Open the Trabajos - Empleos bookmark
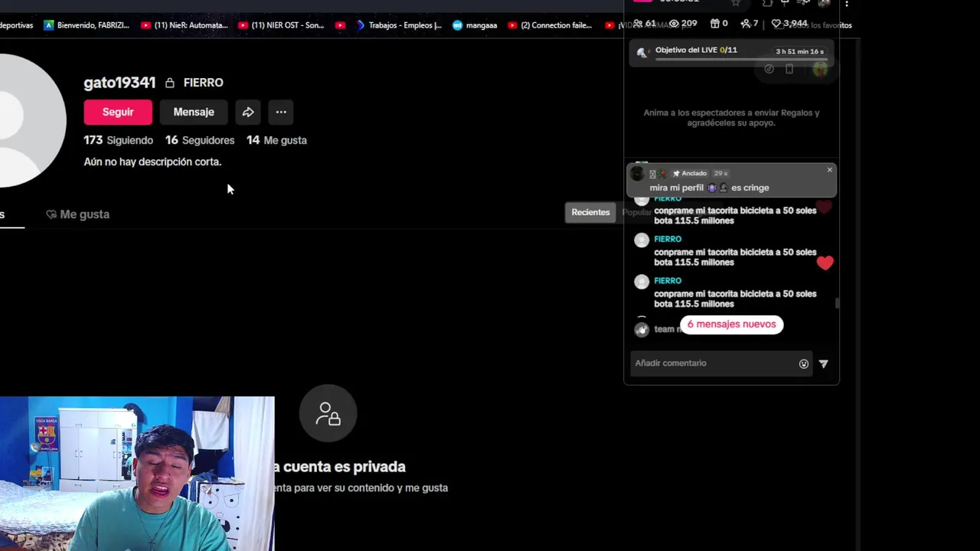This screenshot has width=980, height=551. [x=398, y=25]
